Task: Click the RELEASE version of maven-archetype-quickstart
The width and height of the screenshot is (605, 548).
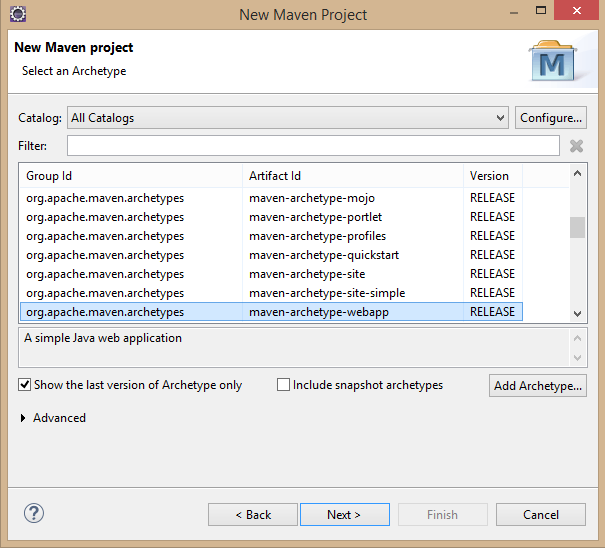Action: 492,255
